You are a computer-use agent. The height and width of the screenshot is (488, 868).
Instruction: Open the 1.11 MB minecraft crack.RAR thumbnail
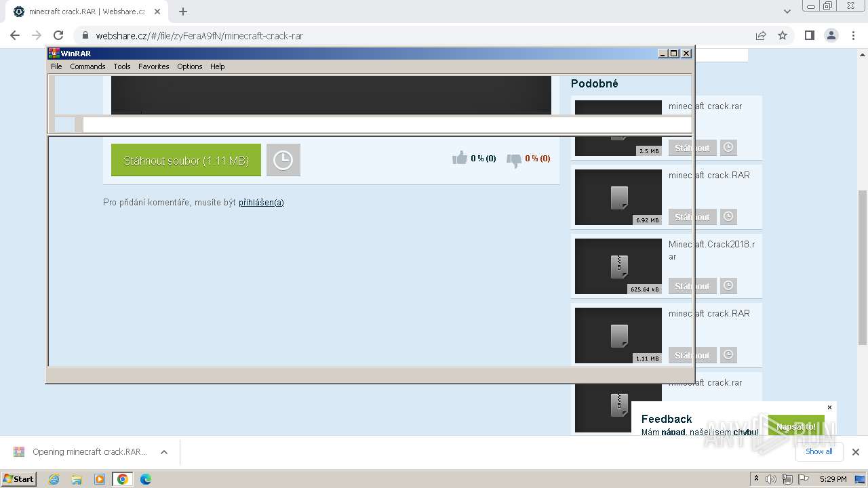618,335
